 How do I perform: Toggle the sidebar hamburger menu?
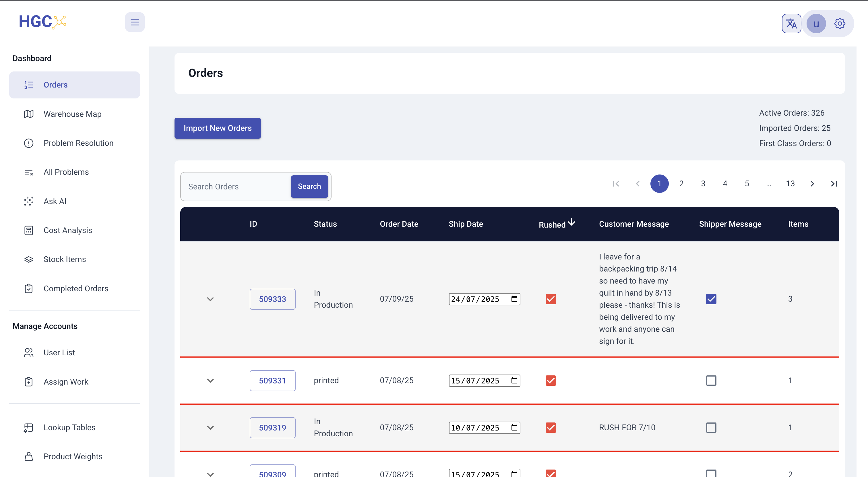coord(135,22)
